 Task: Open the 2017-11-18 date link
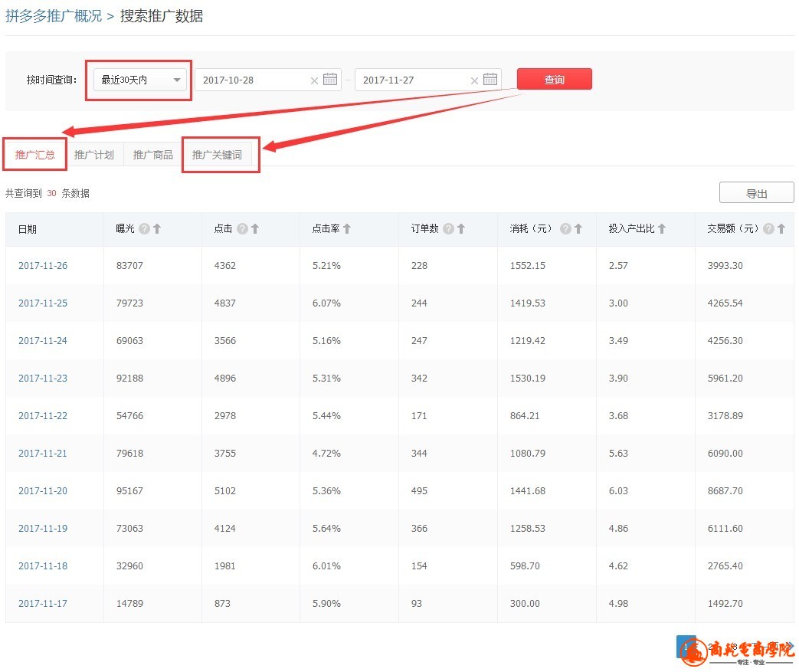pyautogui.click(x=43, y=566)
